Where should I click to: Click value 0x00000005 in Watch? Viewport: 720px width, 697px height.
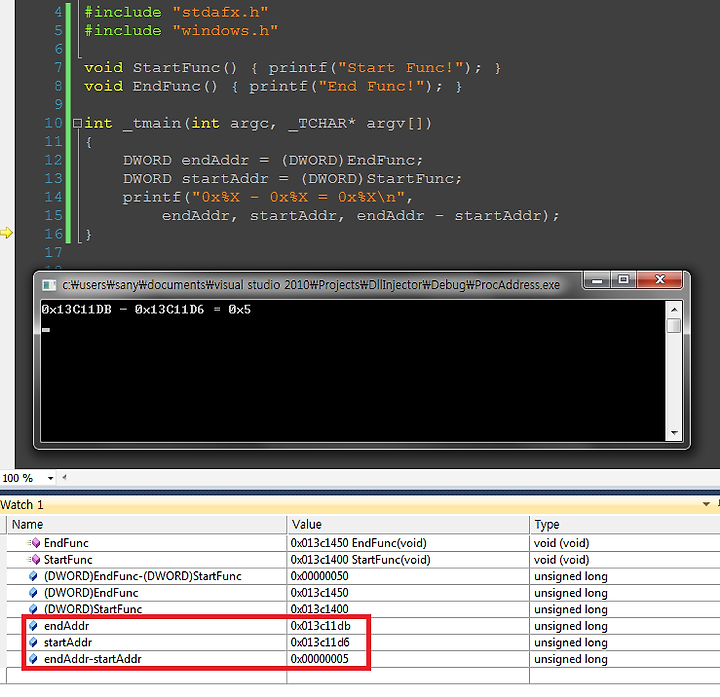[320, 658]
